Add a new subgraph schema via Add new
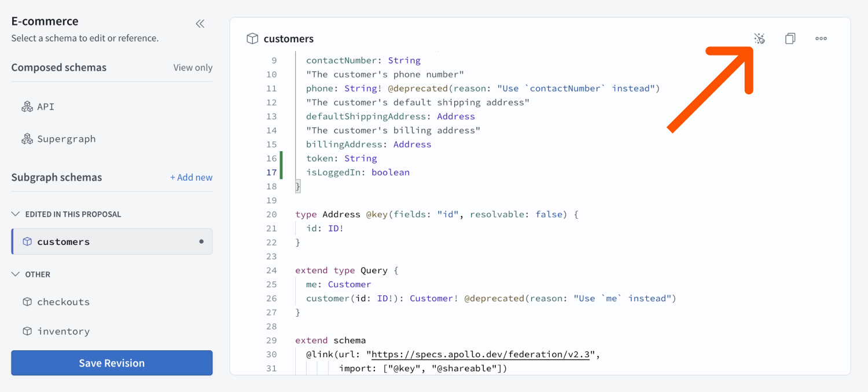 [x=191, y=177]
